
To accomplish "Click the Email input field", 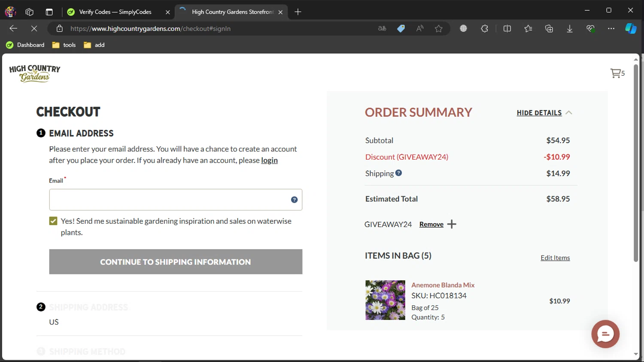I will pyautogui.click(x=170, y=200).
